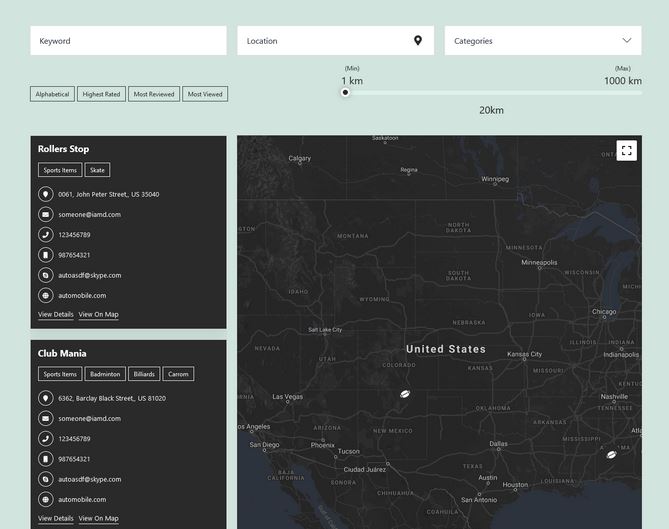Screen dimensions: 669x529
Task: Click website globe icon for Rollers Stop
Action: [46, 295]
